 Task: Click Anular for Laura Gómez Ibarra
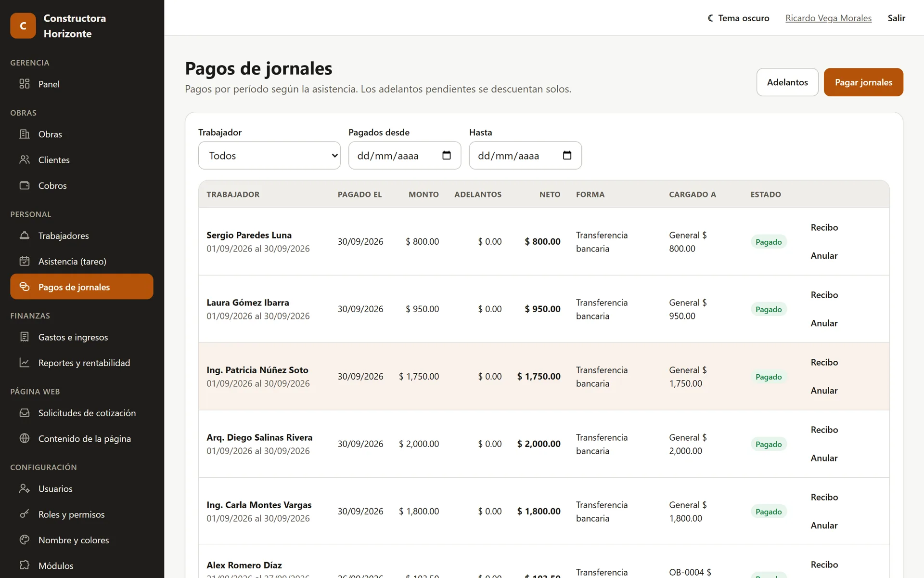(824, 323)
